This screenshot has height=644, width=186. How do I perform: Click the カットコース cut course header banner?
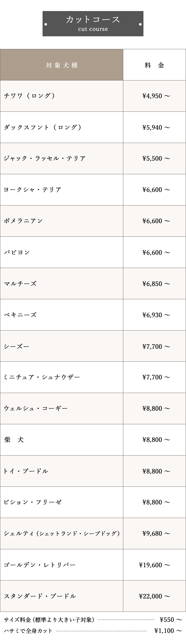click(x=93, y=24)
